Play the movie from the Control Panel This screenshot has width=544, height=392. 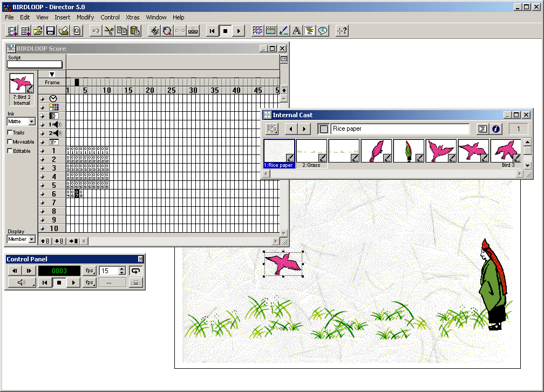73,282
